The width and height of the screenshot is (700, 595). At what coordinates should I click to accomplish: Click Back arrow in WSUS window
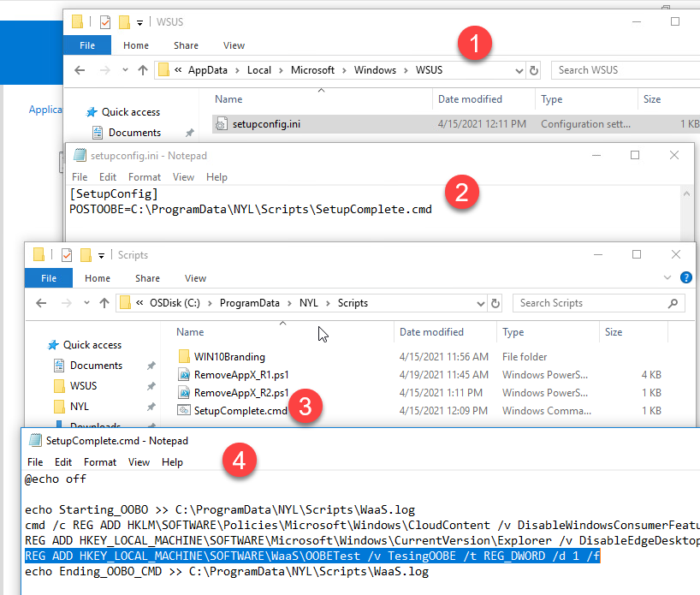80,70
